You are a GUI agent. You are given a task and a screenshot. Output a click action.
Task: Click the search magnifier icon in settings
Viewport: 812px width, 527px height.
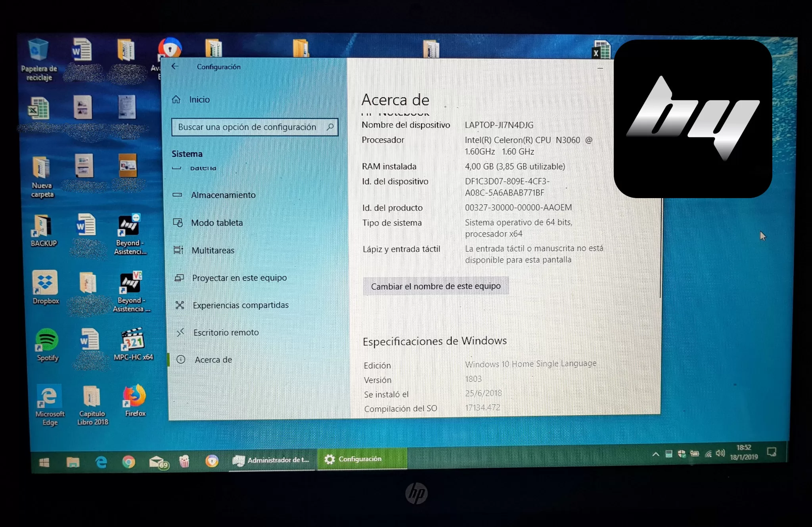tap(330, 127)
